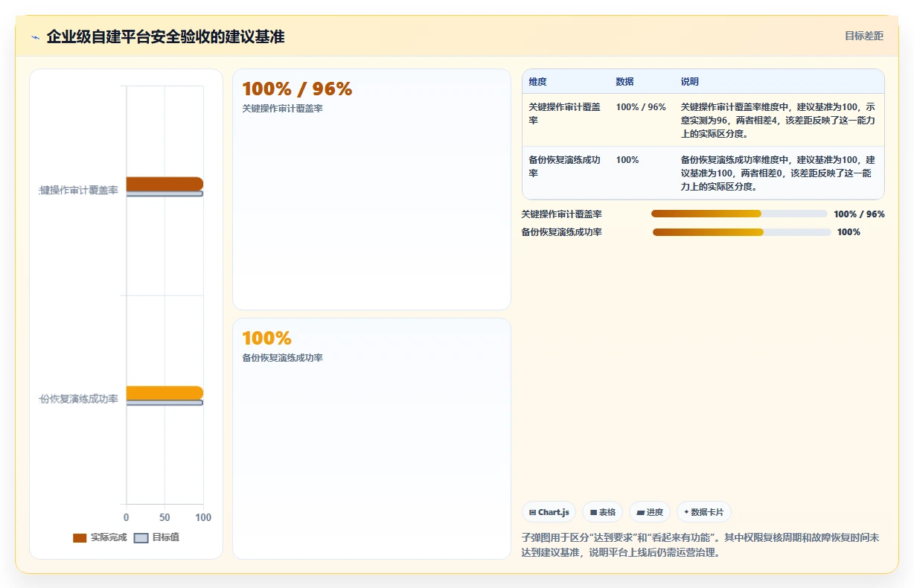This screenshot has width=914, height=588.
Task: Click the grey 目标值 bar for 备份恢复
Action: (x=164, y=403)
